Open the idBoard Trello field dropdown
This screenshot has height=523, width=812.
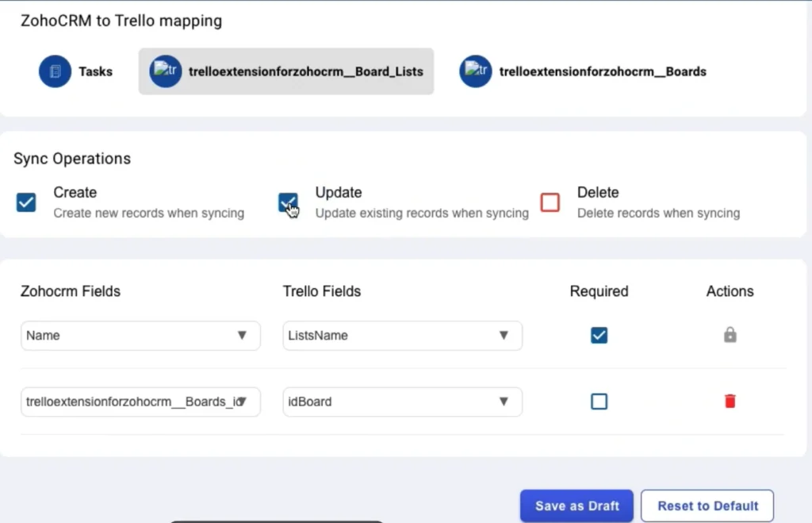[x=402, y=402]
